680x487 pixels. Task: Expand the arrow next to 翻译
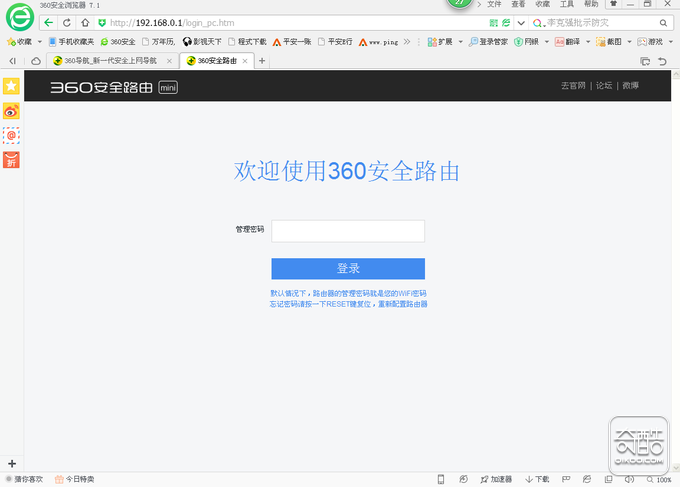(588, 42)
